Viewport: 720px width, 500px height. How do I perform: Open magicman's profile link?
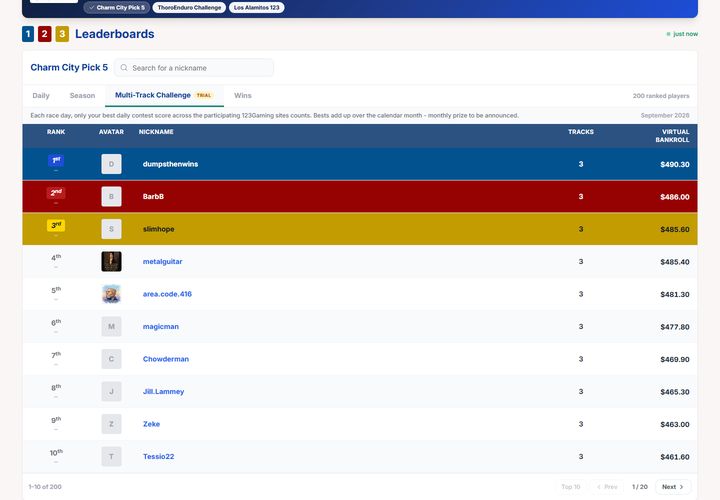tap(161, 326)
